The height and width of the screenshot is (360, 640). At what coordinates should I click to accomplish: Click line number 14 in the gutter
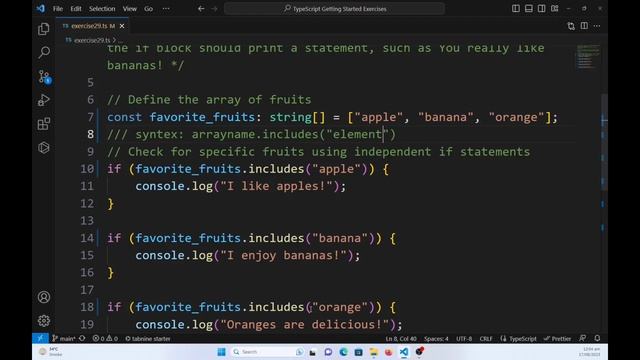point(87,238)
